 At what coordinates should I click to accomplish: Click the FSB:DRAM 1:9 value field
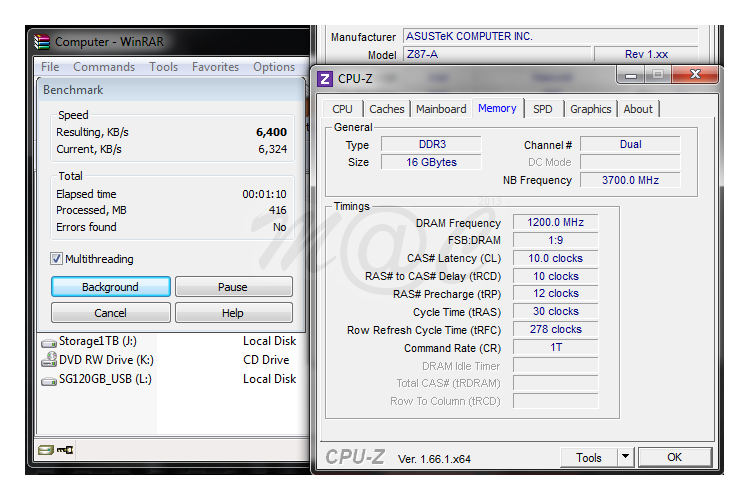tap(556, 240)
